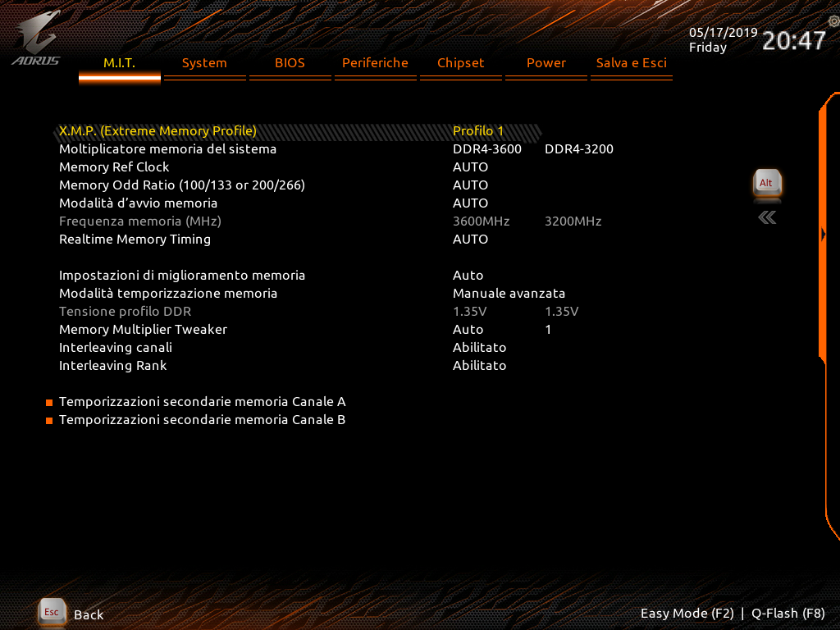This screenshot has width=840, height=630.
Task: Click the gear icon near the clock
Action: [x=833, y=21]
